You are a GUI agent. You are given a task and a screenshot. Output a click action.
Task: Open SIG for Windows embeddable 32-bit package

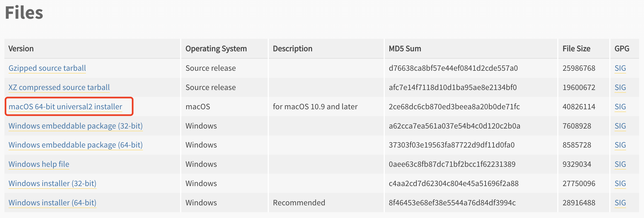tap(620, 126)
